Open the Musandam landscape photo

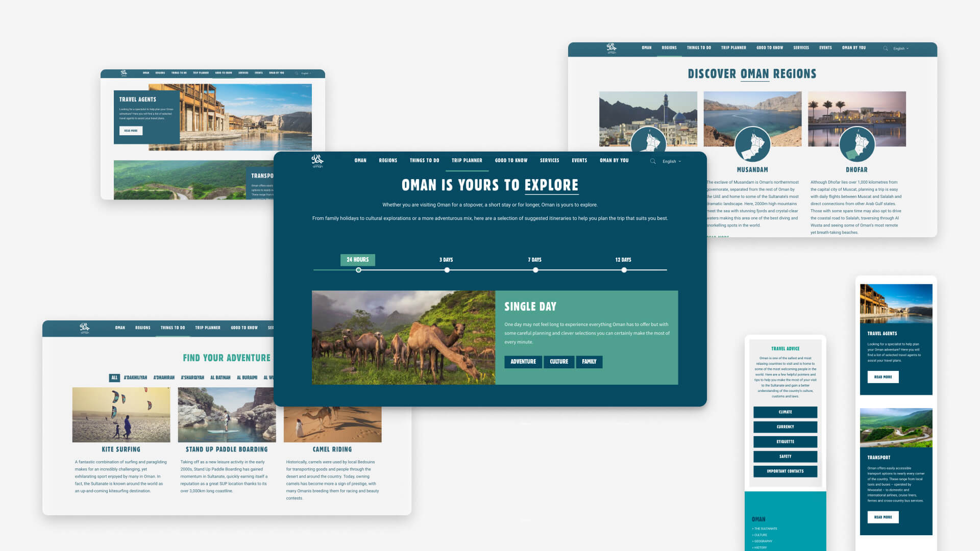coord(752,112)
